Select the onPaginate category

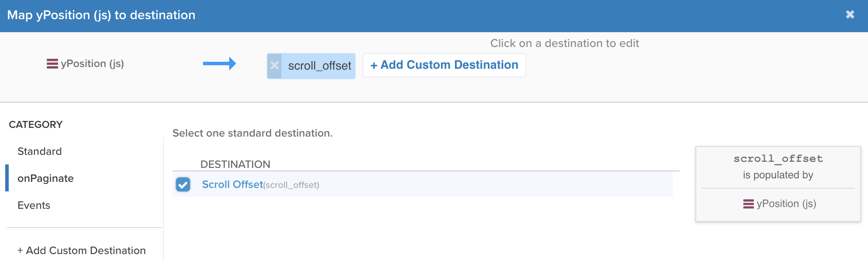(x=45, y=178)
